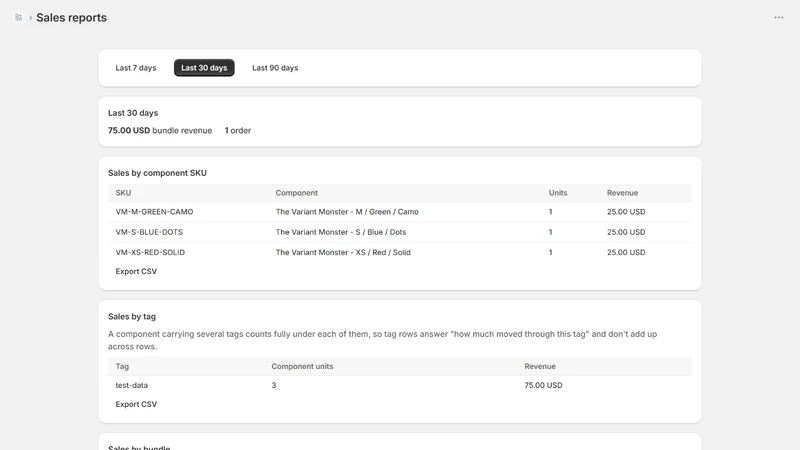
Task: Select the test-data tag row
Action: 399,385
